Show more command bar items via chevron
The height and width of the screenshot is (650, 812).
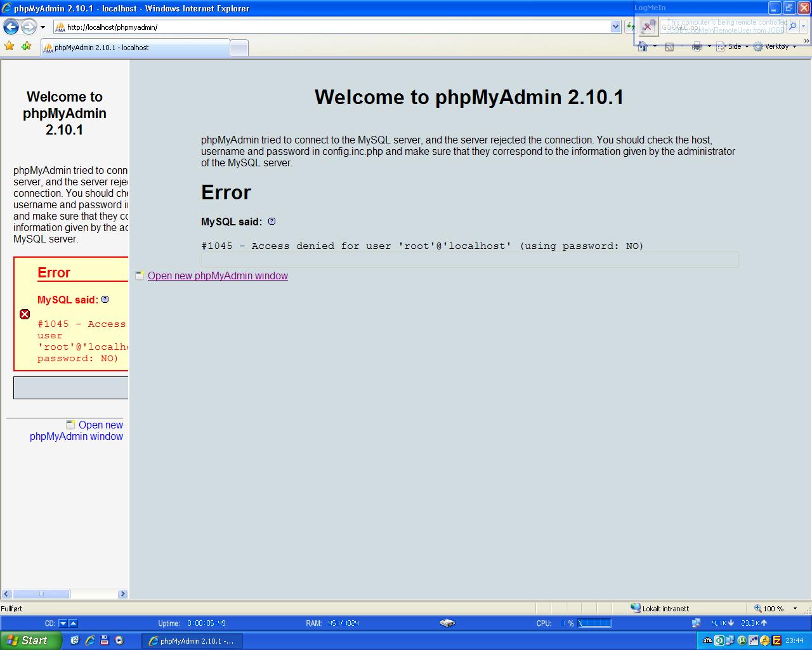(808, 41)
